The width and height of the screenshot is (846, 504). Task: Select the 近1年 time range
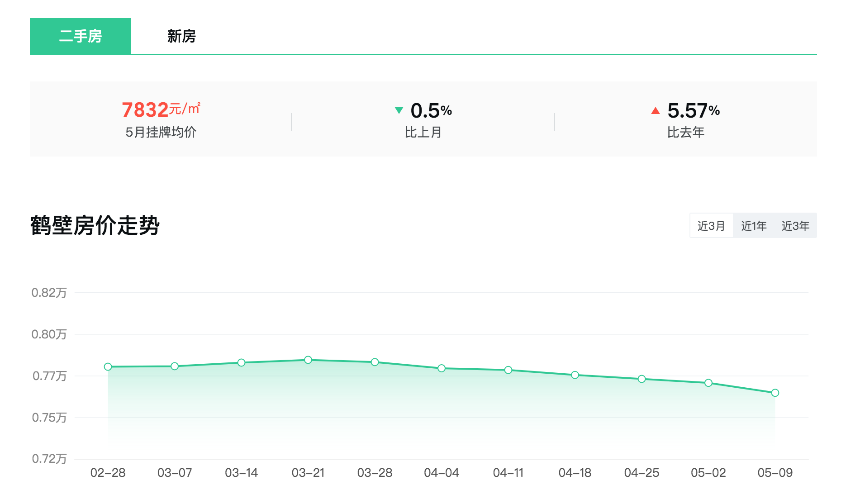754,226
